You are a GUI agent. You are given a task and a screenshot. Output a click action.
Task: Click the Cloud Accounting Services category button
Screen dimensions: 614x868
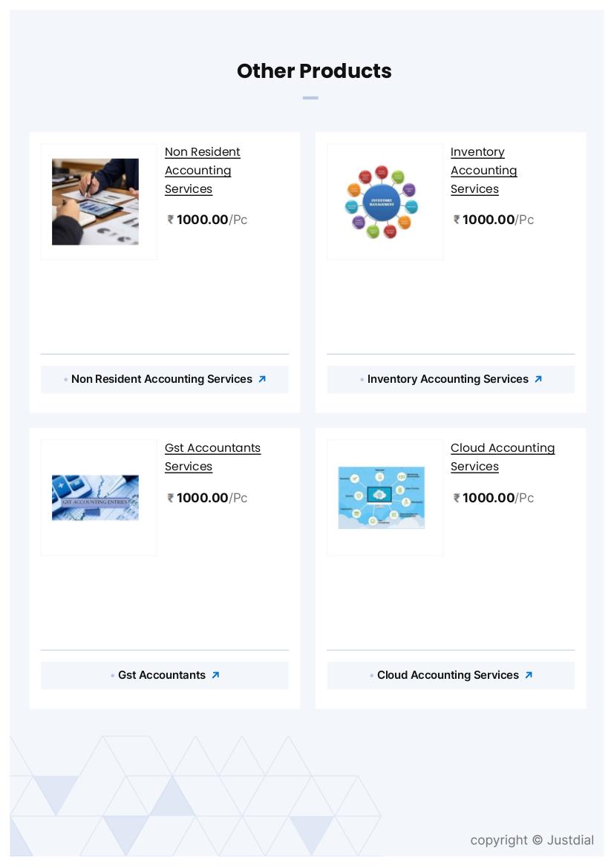point(451,675)
